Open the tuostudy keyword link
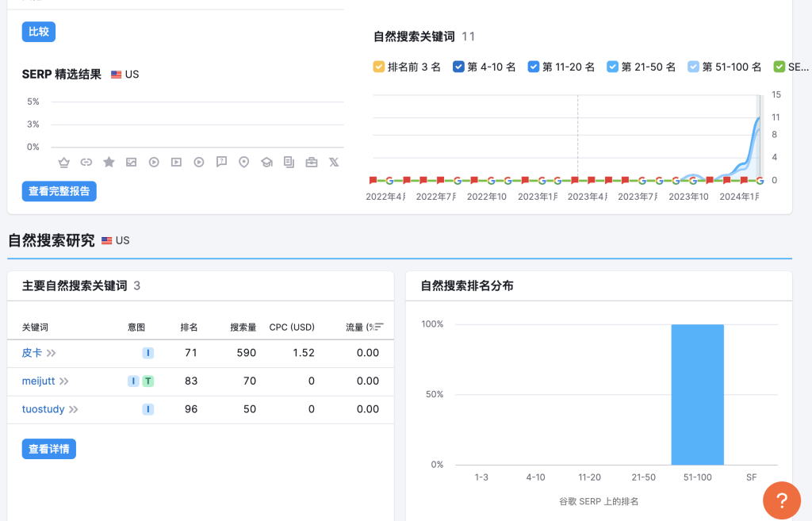This screenshot has width=812, height=521. pos(43,409)
